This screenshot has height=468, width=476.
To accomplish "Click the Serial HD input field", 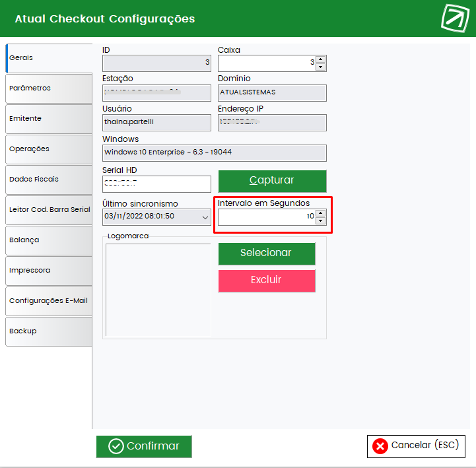I will click(x=156, y=184).
